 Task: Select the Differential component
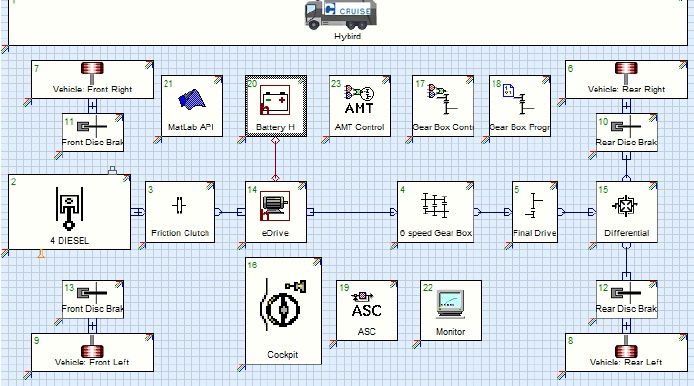[x=627, y=212]
